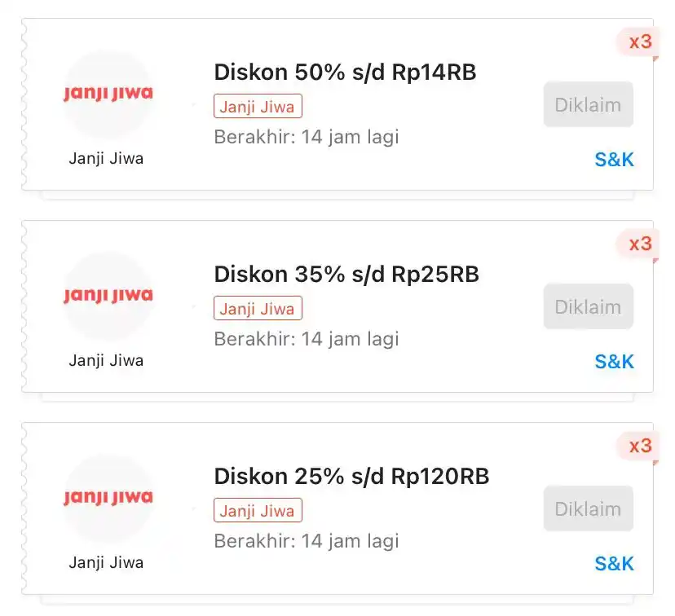675x616 pixels.
Task: Click Janji Jiwa store name below first logo
Action: point(106,159)
